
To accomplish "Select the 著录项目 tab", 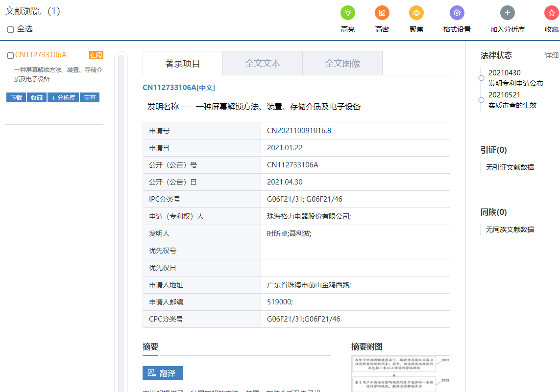I will [181, 63].
